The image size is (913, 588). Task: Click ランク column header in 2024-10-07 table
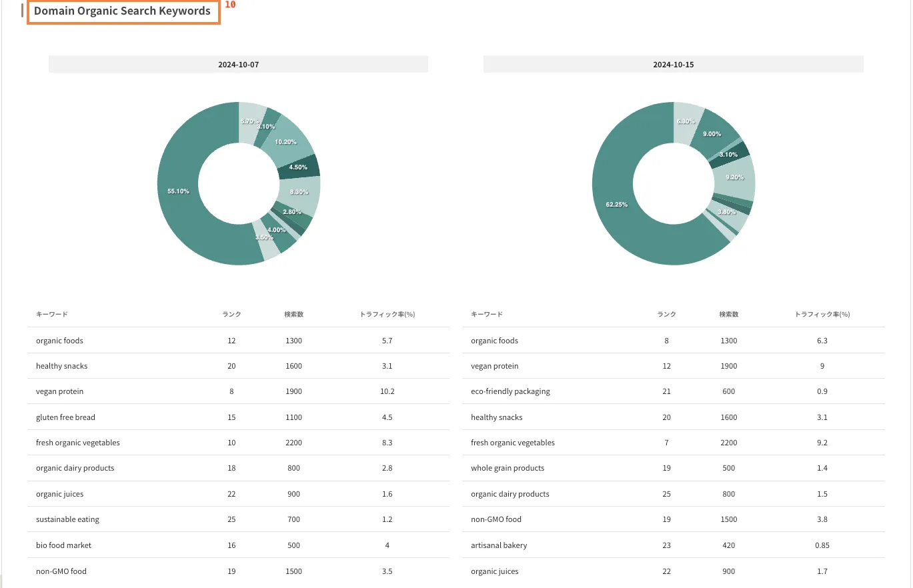(231, 314)
